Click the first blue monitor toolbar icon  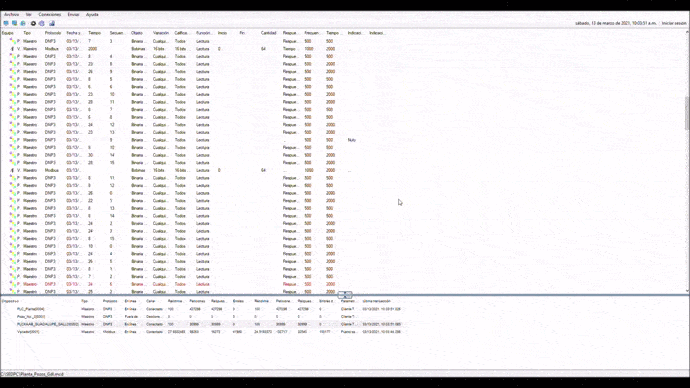pyautogui.click(x=6, y=23)
